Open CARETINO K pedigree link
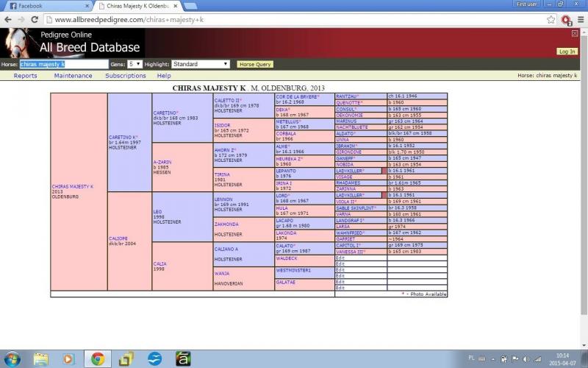 [123, 137]
